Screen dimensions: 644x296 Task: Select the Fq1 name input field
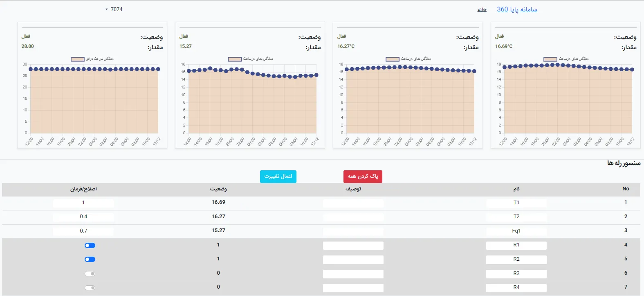(x=516, y=231)
